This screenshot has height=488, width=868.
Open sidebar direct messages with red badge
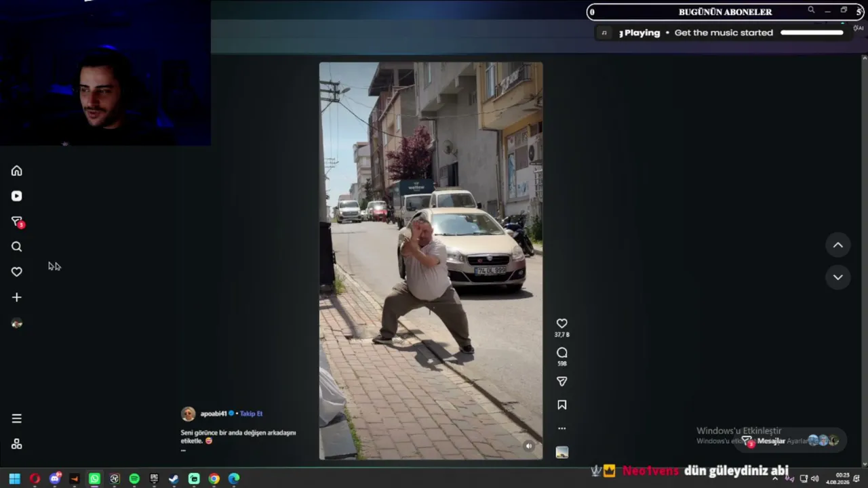[18, 222]
